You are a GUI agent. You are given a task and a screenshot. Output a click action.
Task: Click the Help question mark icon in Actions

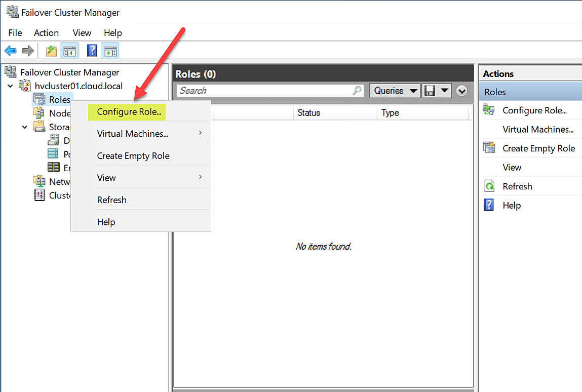[489, 205]
